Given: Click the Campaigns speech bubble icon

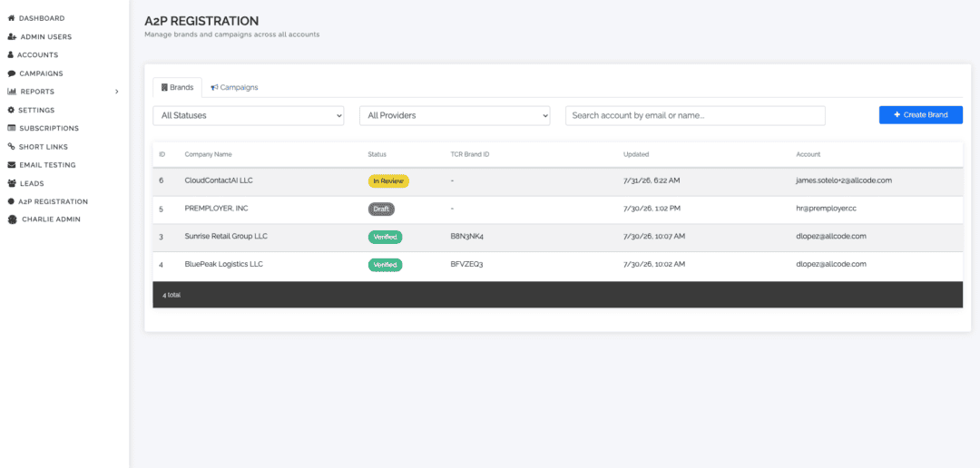Looking at the screenshot, I should 11,73.
